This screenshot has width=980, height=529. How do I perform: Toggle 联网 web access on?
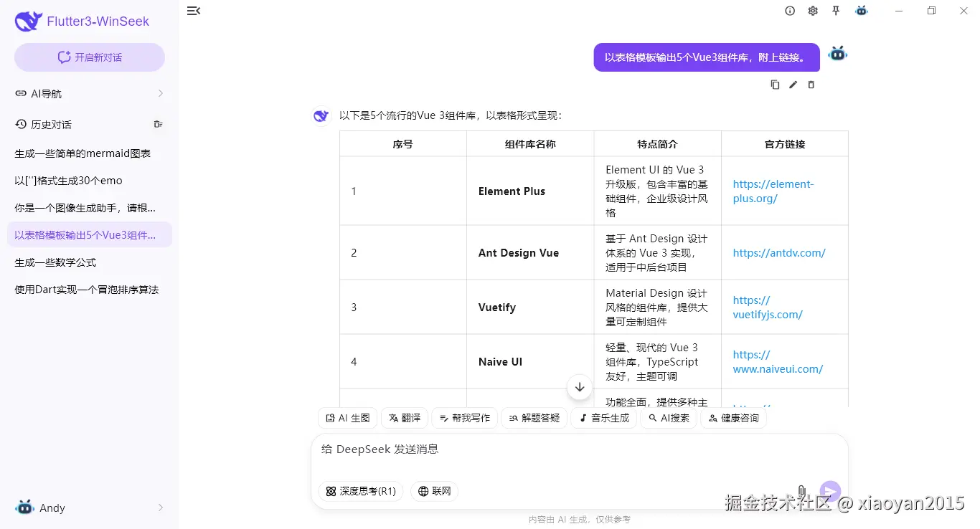tap(434, 491)
